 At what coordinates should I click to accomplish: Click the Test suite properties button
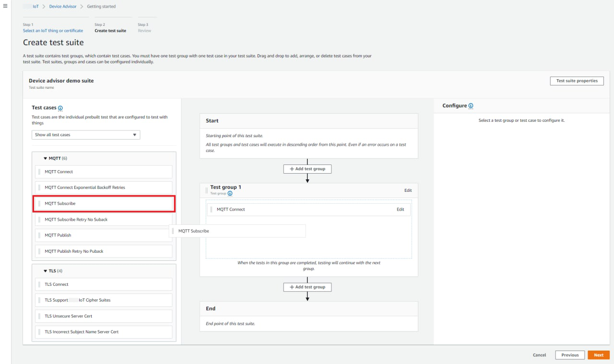click(577, 81)
